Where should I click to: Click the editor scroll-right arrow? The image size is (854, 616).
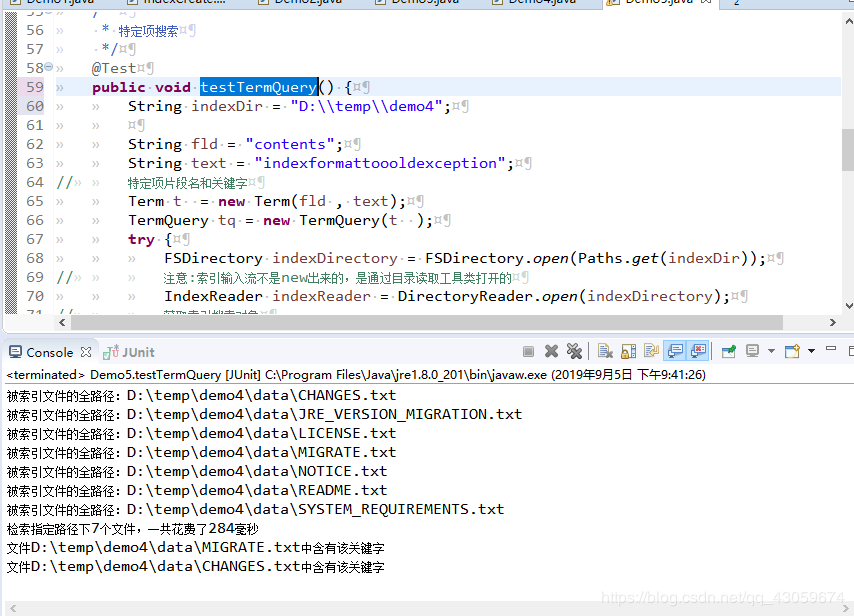pyautogui.click(x=832, y=322)
